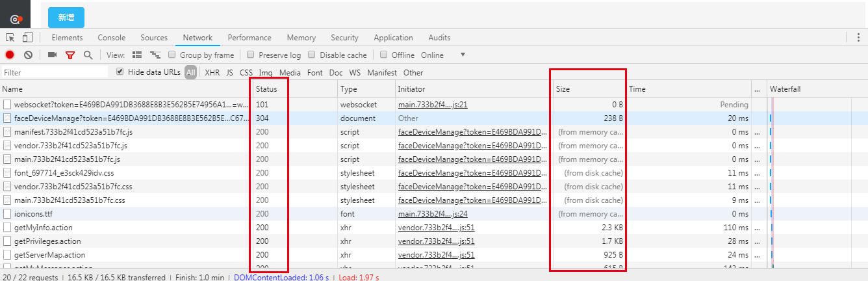
Task: Enable the Preserve log checkbox
Action: click(251, 55)
